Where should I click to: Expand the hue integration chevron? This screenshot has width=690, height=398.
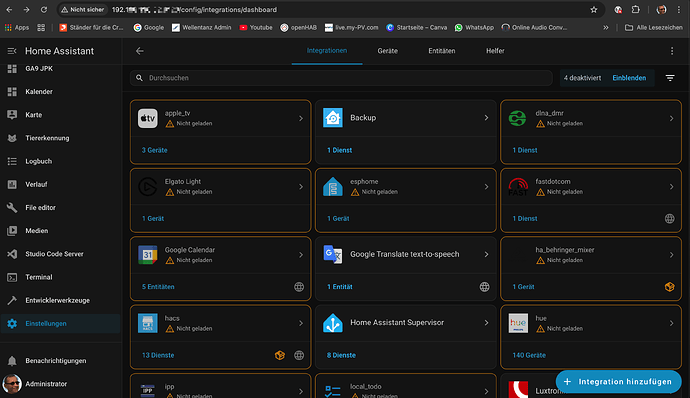pos(672,323)
